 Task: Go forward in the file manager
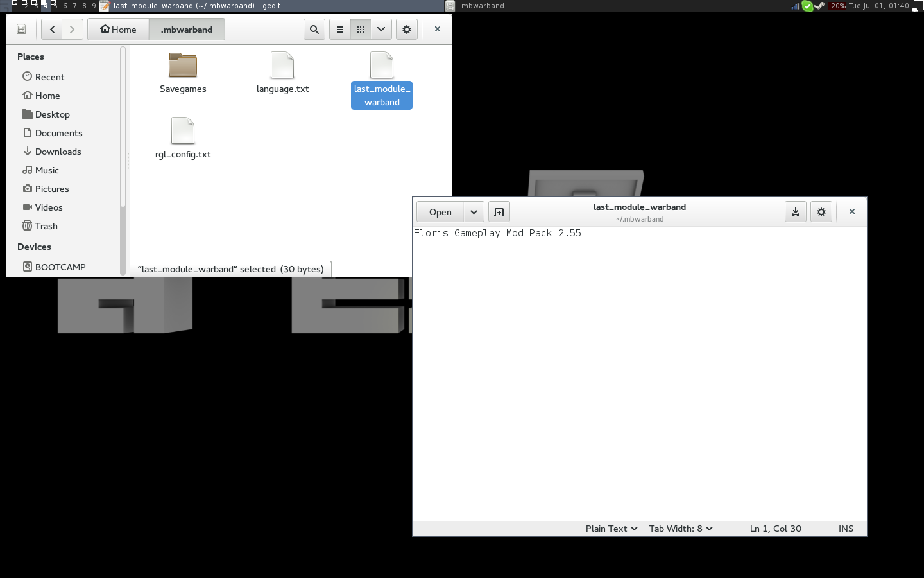pos(73,30)
